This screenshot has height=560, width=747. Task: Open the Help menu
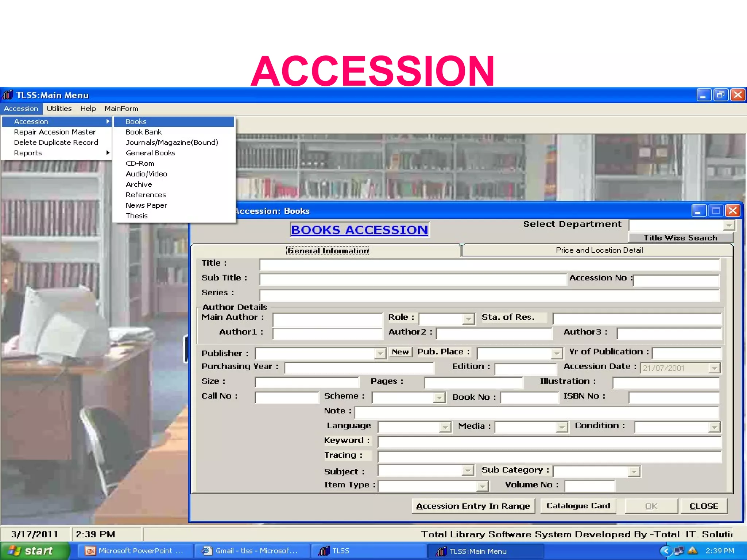click(88, 109)
